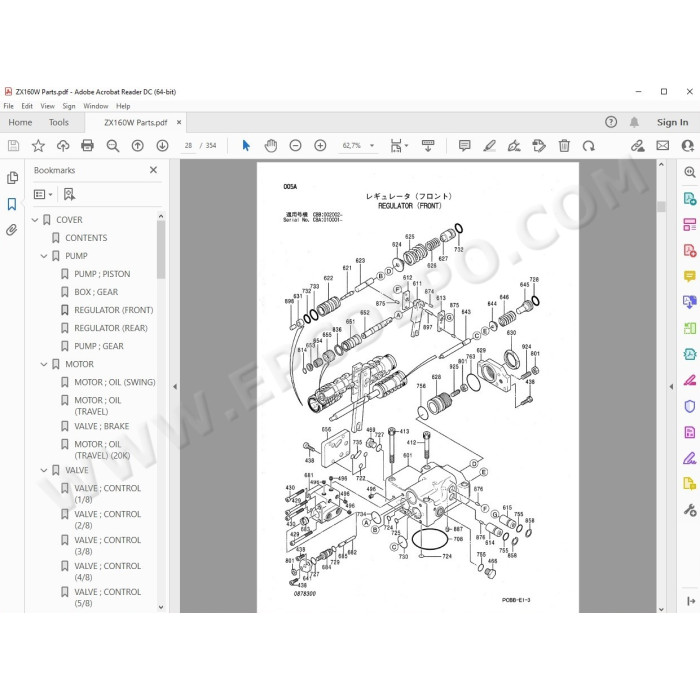Click the bookmarks panel scrollbar thumb
This screenshot has height=700, width=700.
pyautogui.click(x=161, y=250)
